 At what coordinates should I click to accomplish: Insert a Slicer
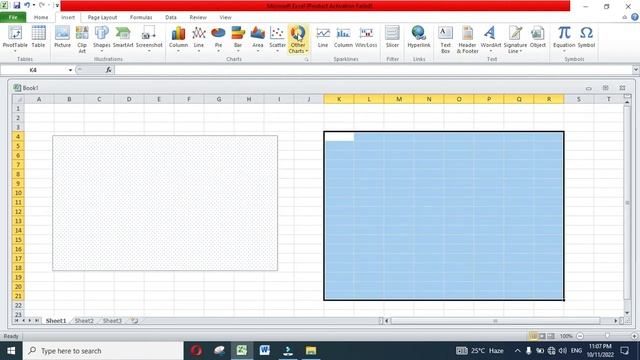392,38
